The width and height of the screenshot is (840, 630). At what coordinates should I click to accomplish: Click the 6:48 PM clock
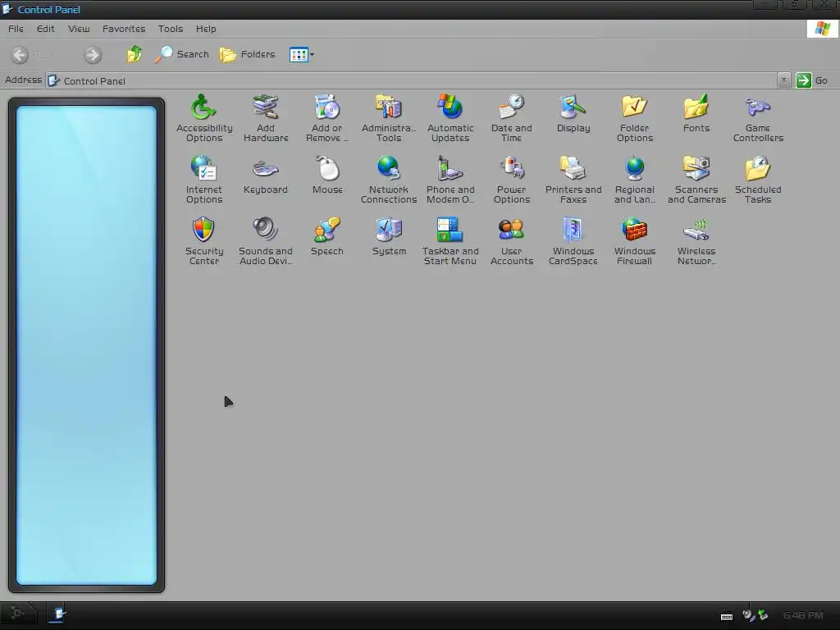click(803, 615)
